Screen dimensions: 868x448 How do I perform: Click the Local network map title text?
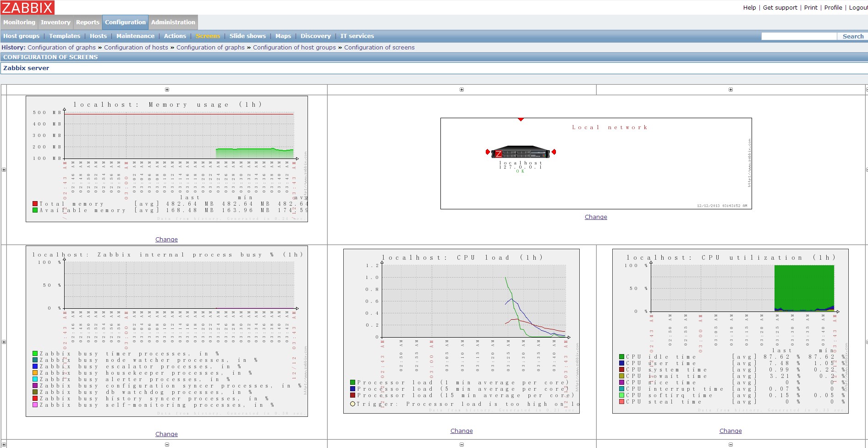tap(610, 127)
